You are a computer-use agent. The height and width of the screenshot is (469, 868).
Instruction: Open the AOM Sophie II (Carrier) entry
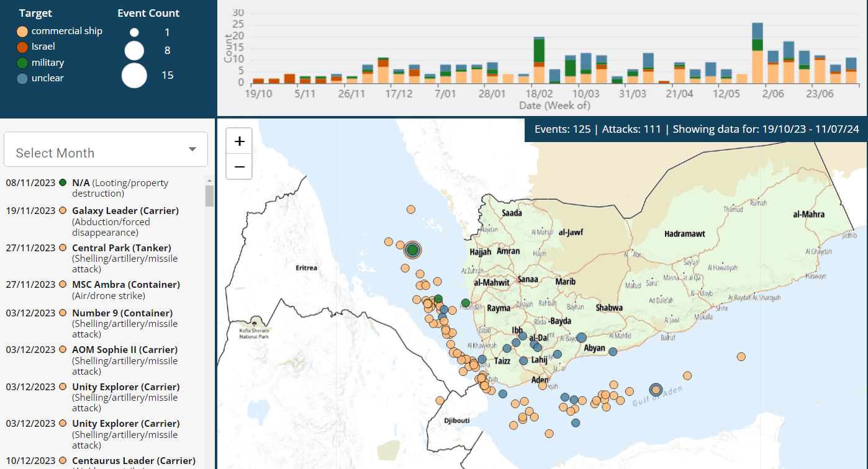pyautogui.click(x=124, y=349)
